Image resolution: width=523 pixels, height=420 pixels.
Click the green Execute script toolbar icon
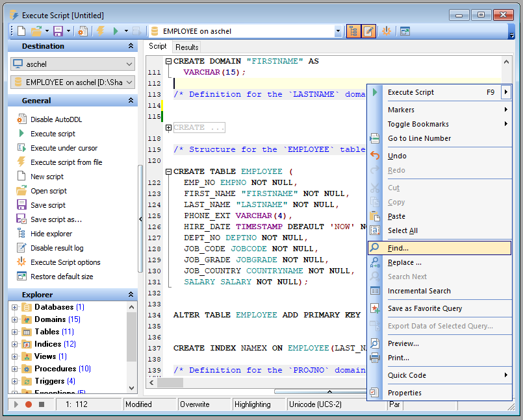point(116,31)
